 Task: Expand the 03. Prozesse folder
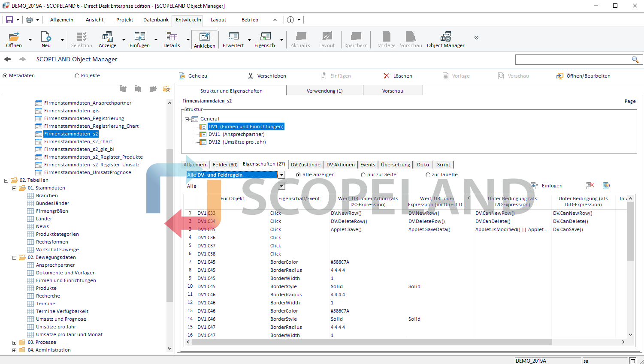click(x=14, y=343)
